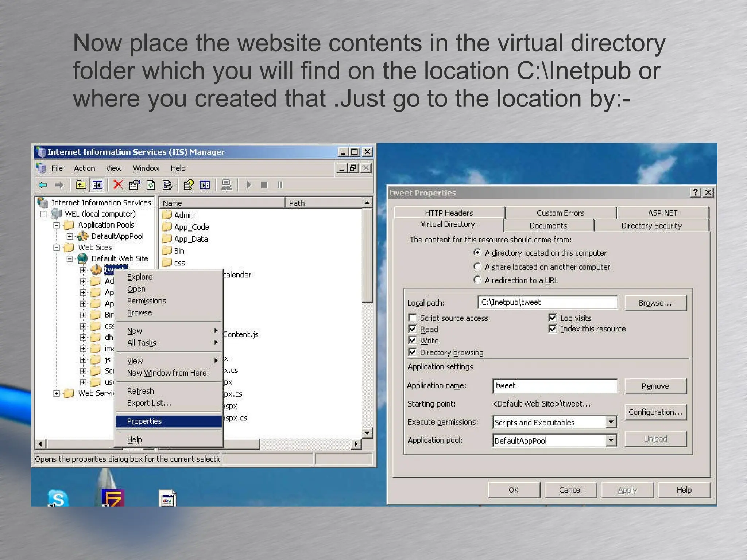This screenshot has width=747, height=560.
Task: Select the css folder in list pane
Action: click(x=174, y=263)
